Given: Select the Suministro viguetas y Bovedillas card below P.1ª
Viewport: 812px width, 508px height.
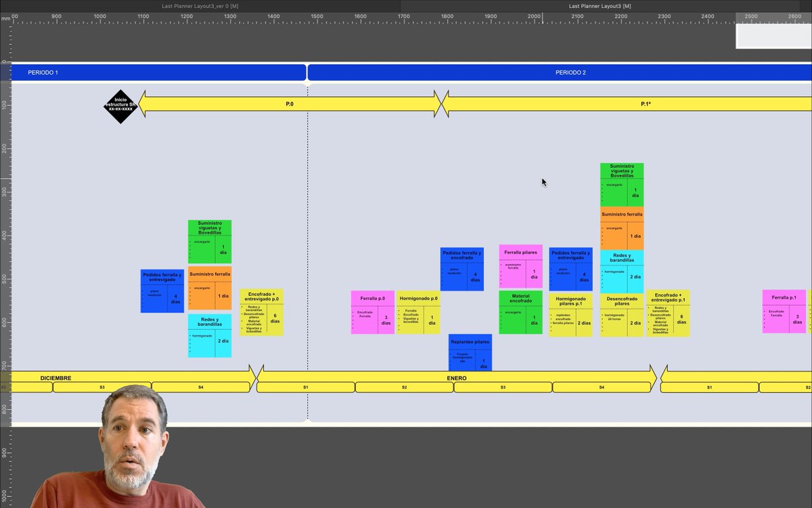Looking at the screenshot, I should pyautogui.click(x=622, y=184).
